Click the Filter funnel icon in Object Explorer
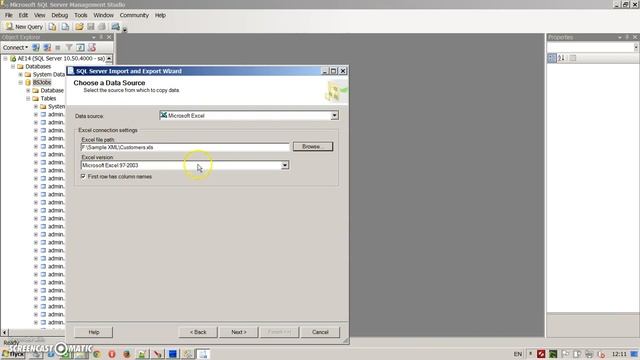 coord(69,47)
